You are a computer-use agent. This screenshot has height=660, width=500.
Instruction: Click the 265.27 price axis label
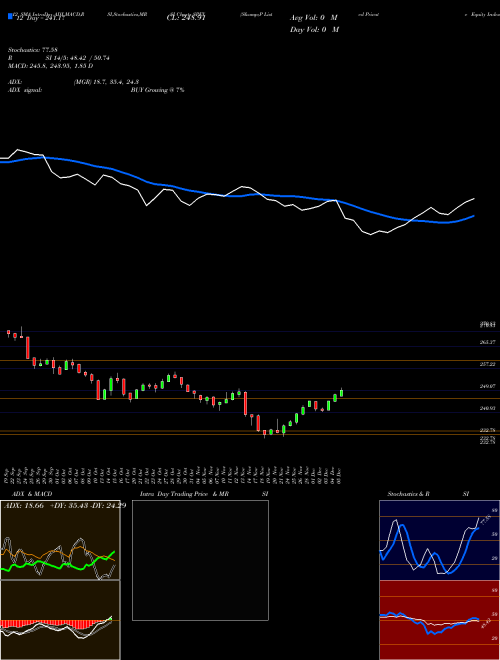tap(488, 343)
